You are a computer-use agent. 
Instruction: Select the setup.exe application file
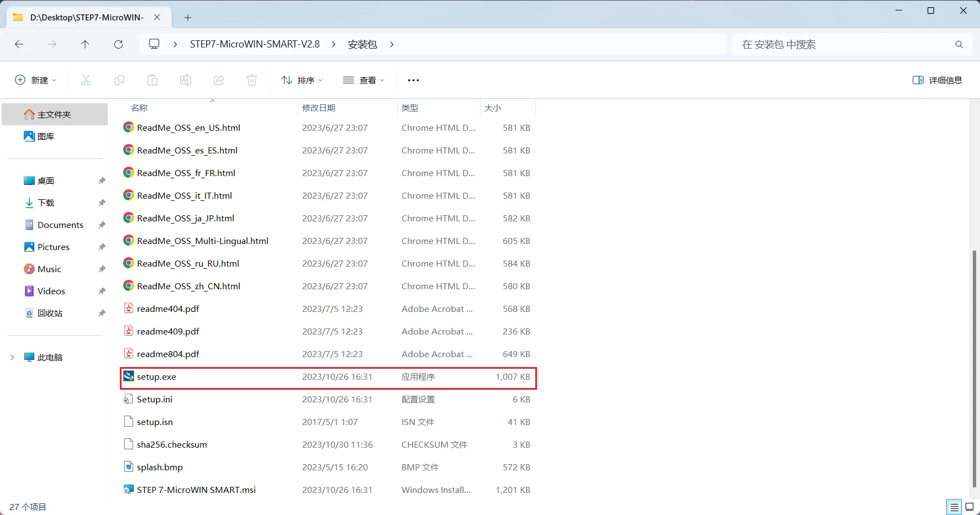pyautogui.click(x=328, y=377)
